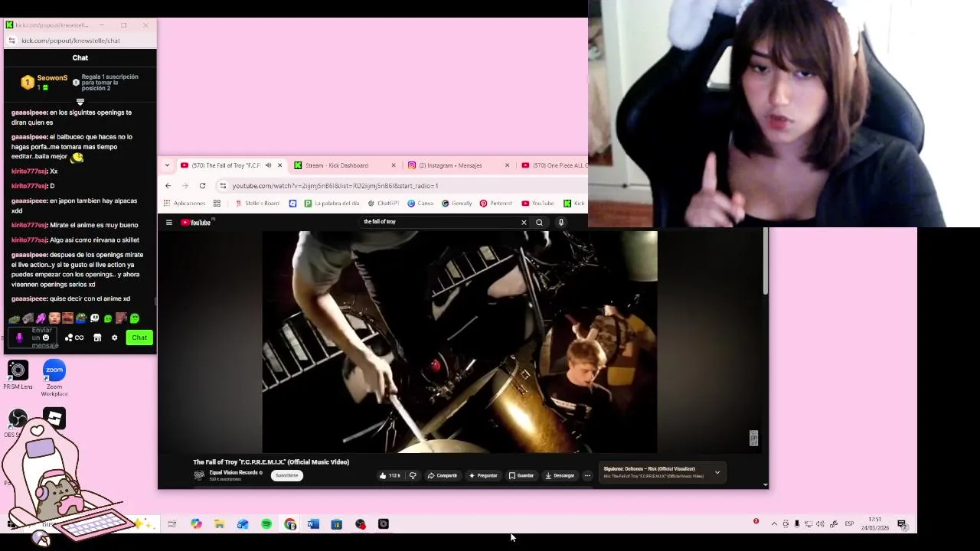The height and width of the screenshot is (551, 980).
Task: Click YouTube search magnifier button
Action: (x=539, y=223)
